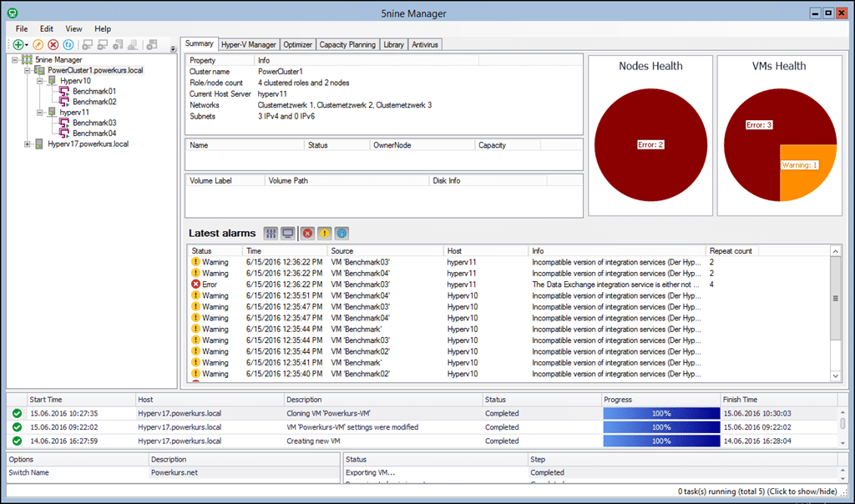Image resolution: width=855 pixels, height=504 pixels.
Task: Sort alarms by the Source column header
Action: pyautogui.click(x=385, y=250)
